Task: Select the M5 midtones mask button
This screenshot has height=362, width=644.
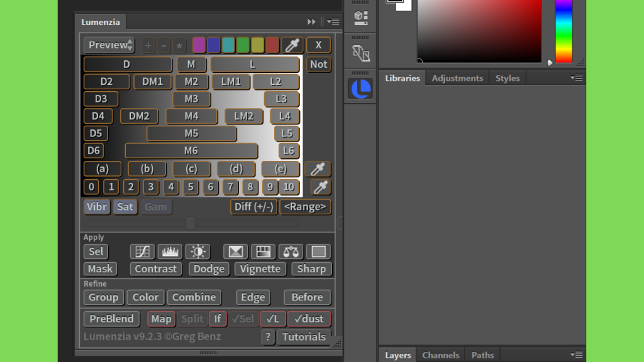Action: pyautogui.click(x=191, y=133)
